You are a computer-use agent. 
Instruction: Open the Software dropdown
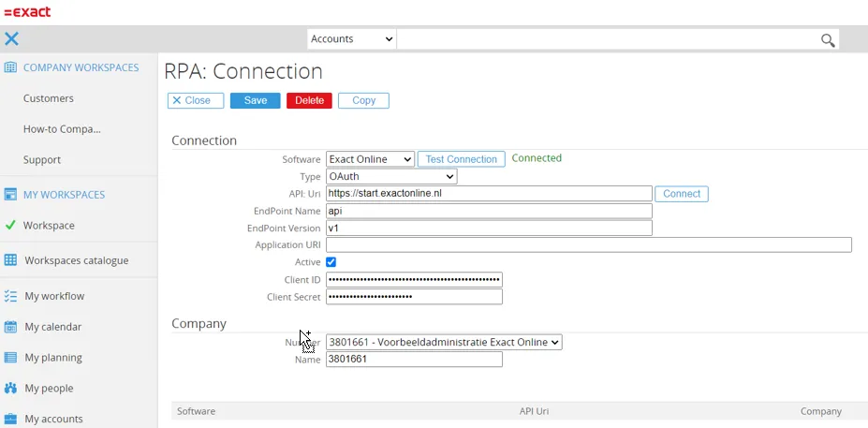[370, 159]
